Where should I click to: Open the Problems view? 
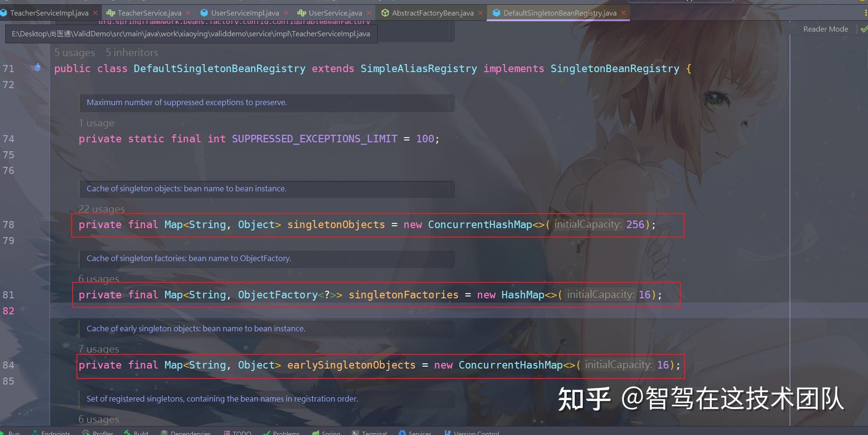tap(281, 432)
